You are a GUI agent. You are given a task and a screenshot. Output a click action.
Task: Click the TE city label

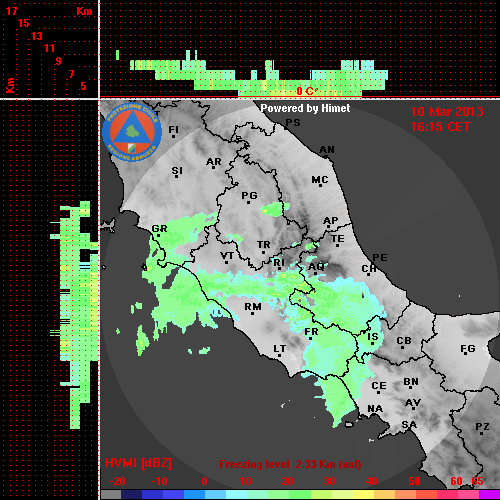pos(338,239)
